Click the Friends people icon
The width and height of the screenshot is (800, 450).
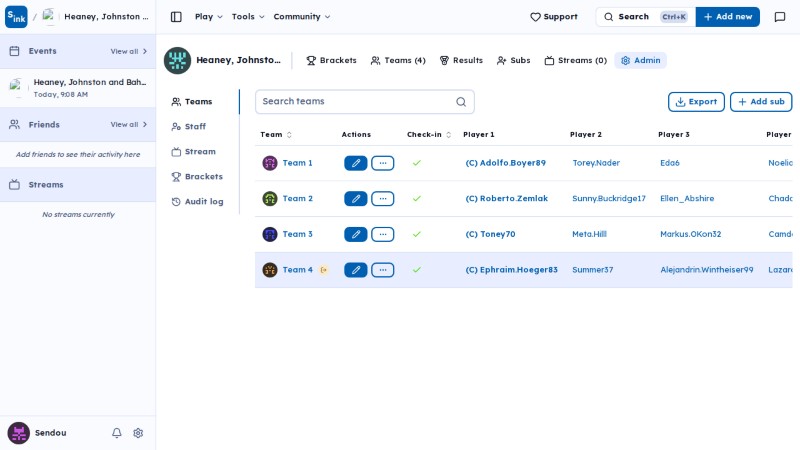(x=14, y=124)
